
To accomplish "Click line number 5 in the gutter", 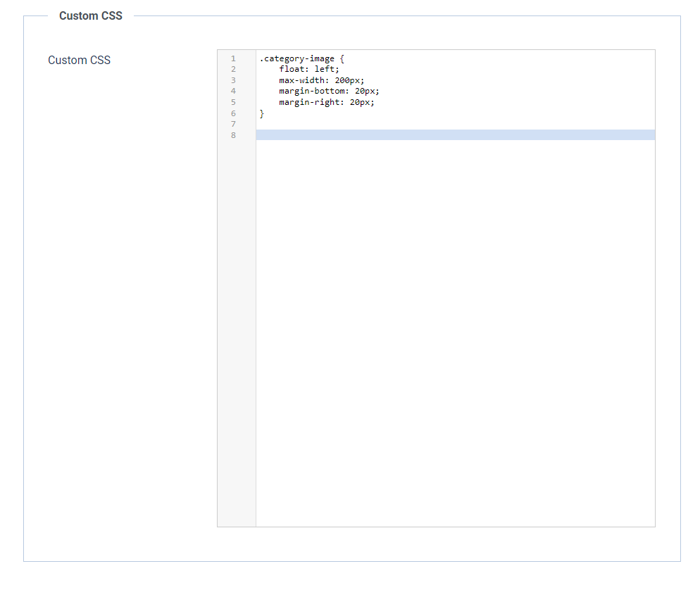I will (x=233, y=102).
